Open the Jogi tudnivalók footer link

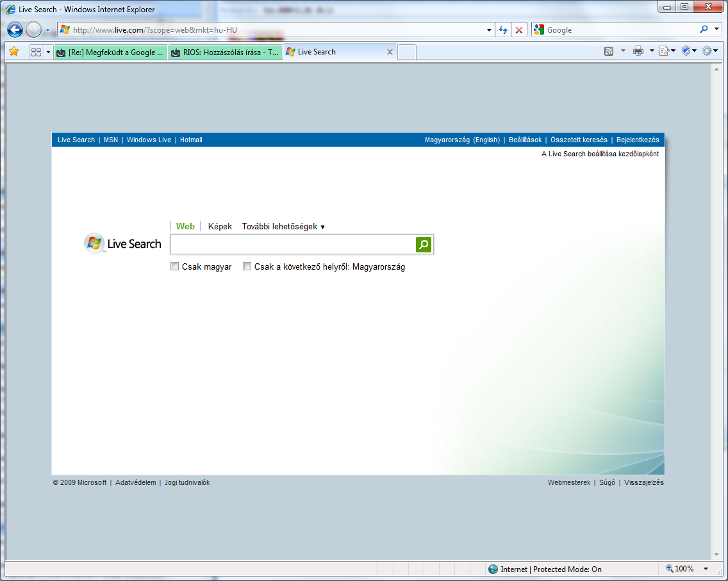[x=187, y=482]
